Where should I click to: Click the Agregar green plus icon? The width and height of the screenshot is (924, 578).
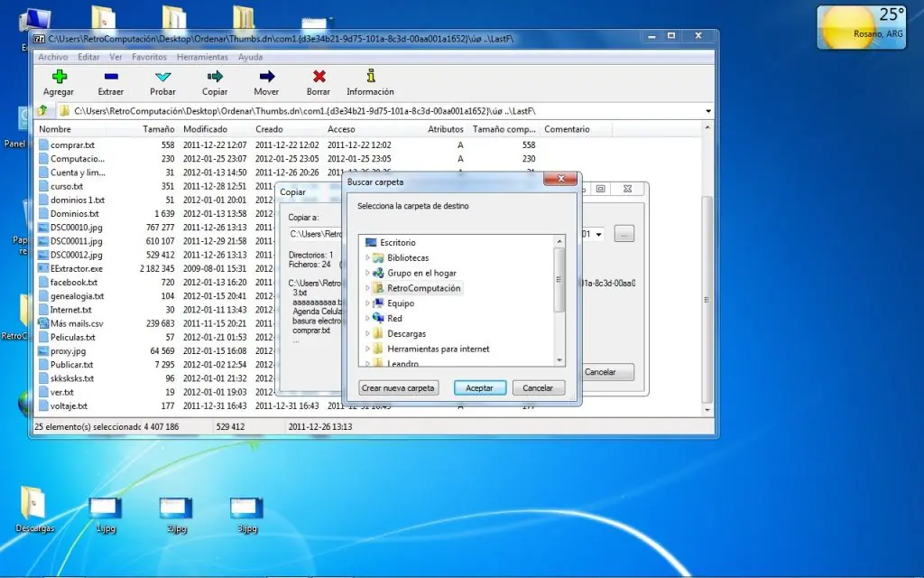click(59, 76)
